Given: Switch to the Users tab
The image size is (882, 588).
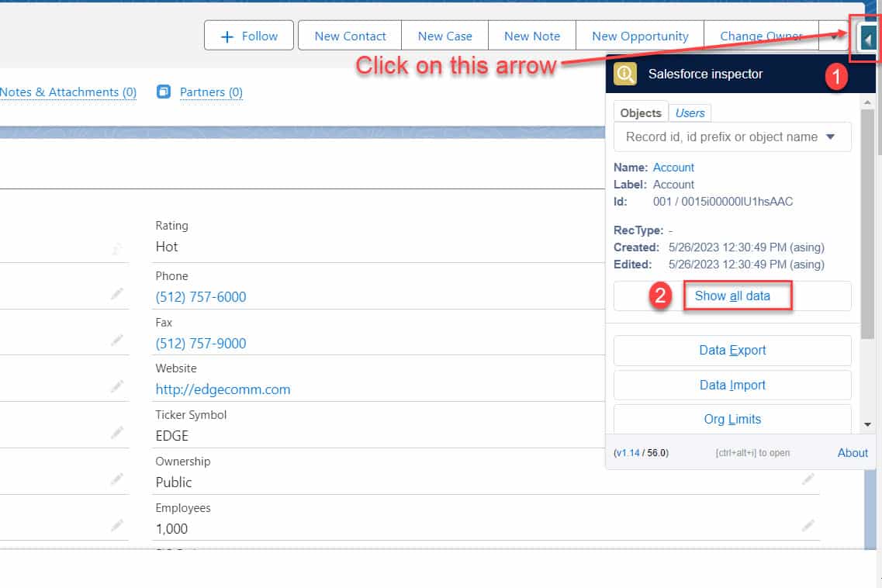Looking at the screenshot, I should tap(690, 112).
